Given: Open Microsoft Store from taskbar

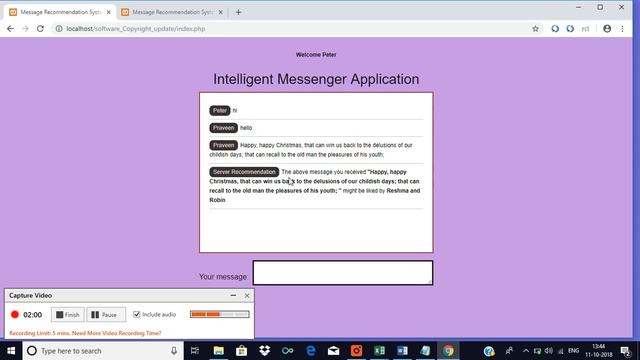Looking at the screenshot, I should tap(242, 351).
